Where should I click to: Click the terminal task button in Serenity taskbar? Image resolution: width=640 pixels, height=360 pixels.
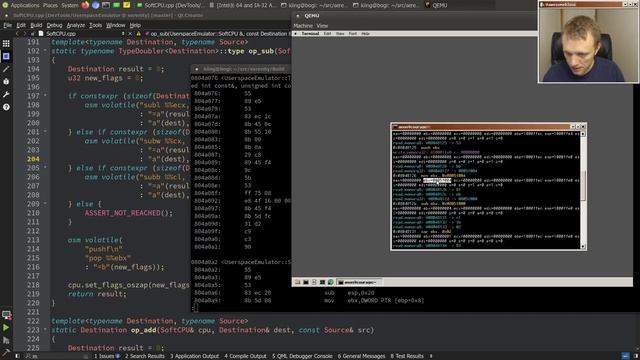[x=359, y=282]
